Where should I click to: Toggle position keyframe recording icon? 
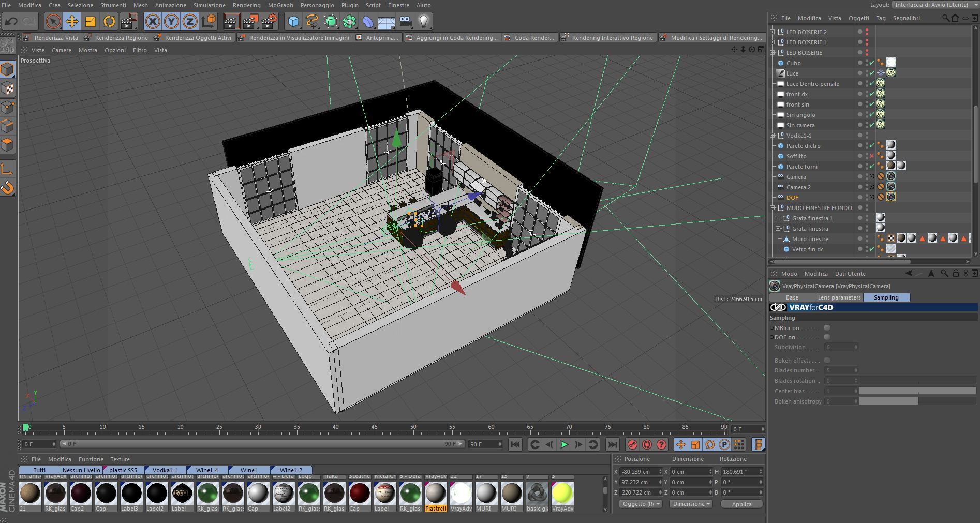pyautogui.click(x=681, y=444)
